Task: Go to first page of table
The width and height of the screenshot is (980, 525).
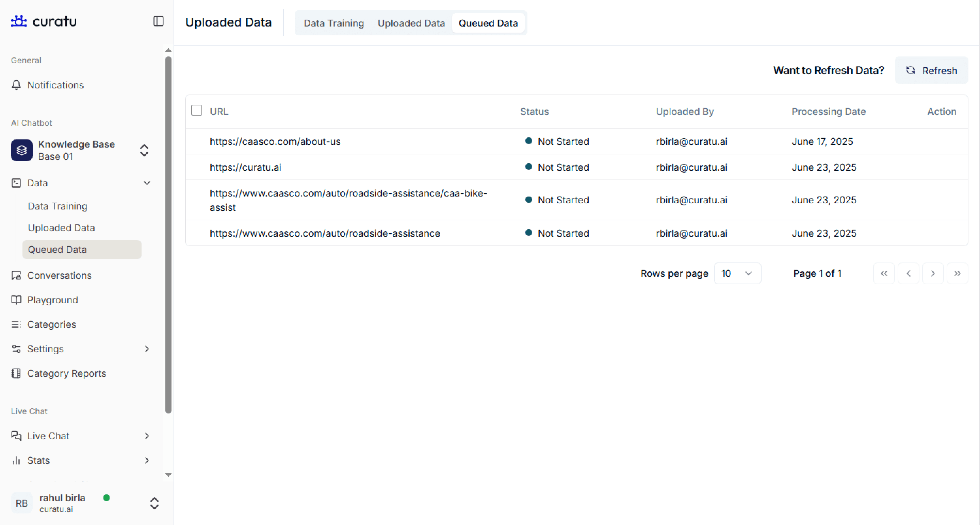Action: pyautogui.click(x=884, y=273)
